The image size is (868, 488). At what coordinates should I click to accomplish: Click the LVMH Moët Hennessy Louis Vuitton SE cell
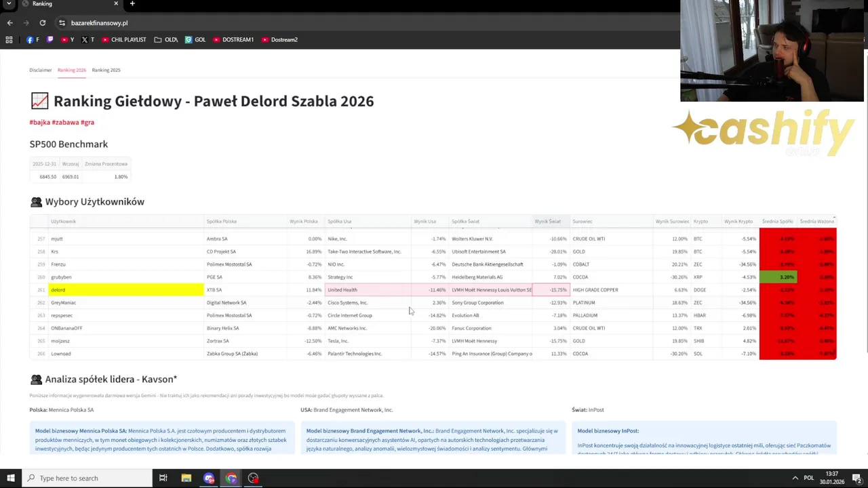(491, 289)
